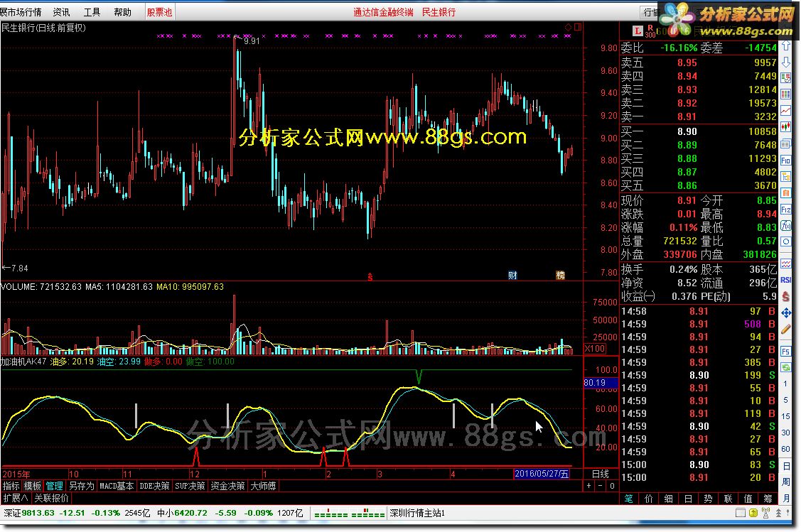The width and height of the screenshot is (801, 532).
Task: Select the pencil drawing tool icon
Action: coord(785,330)
